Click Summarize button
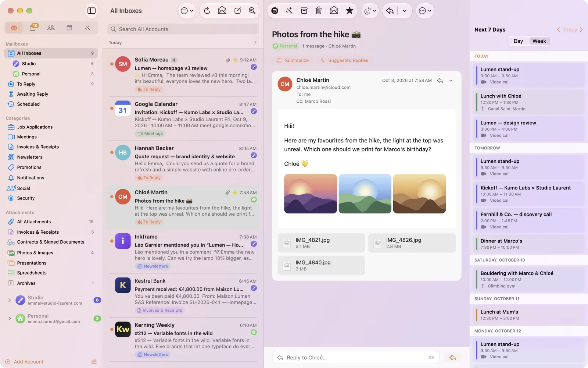 tap(293, 60)
